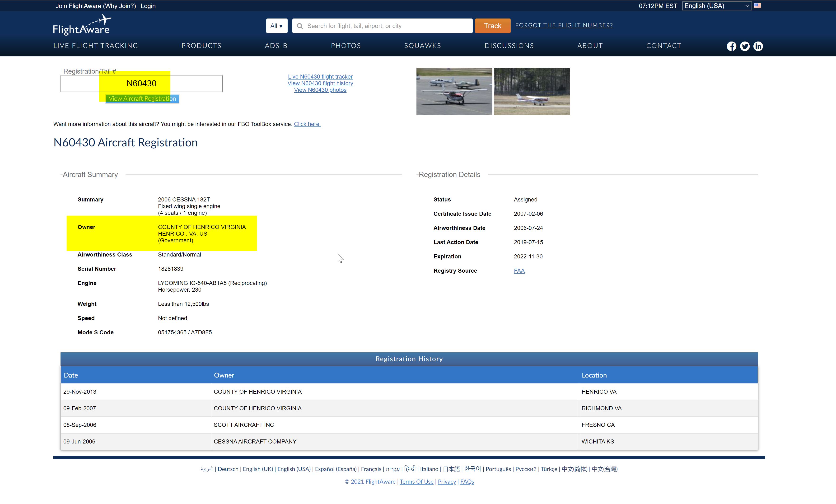Viewport: 836px width, 504px height.
Task: Open the FAA registry source link
Action: click(519, 271)
